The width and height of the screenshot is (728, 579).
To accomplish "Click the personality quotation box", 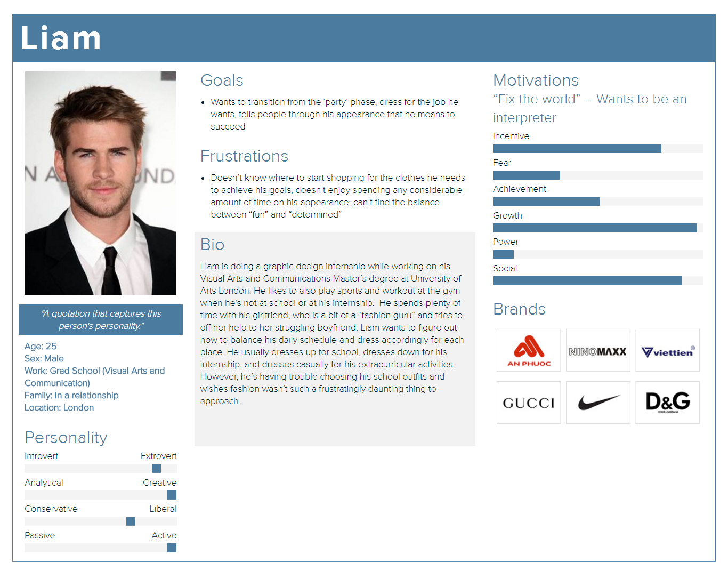I will coord(101,320).
